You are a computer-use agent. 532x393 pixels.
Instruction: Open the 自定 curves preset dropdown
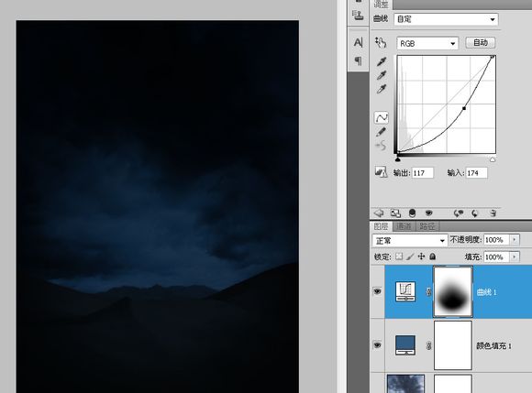point(446,19)
